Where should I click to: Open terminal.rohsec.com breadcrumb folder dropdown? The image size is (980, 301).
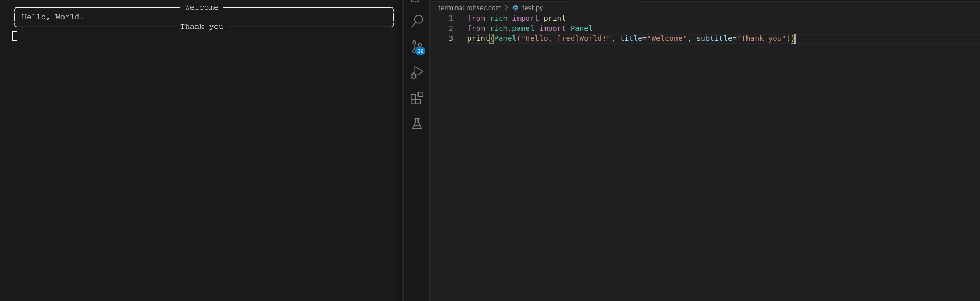(469, 8)
